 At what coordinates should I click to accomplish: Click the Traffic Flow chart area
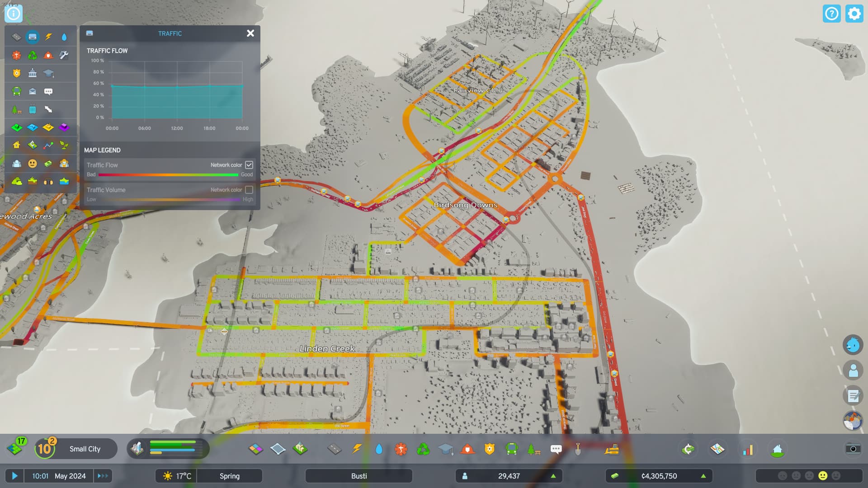click(x=177, y=90)
